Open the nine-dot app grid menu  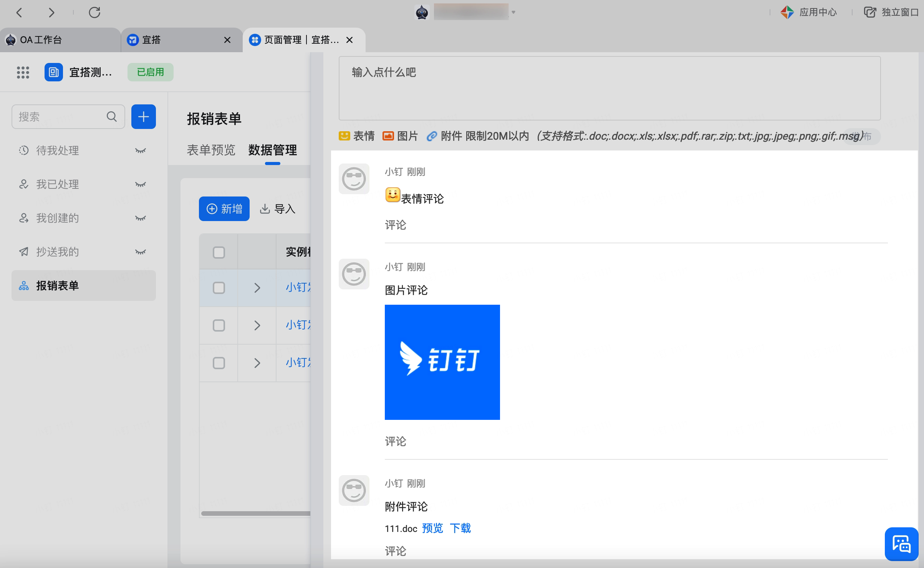pyautogui.click(x=23, y=72)
